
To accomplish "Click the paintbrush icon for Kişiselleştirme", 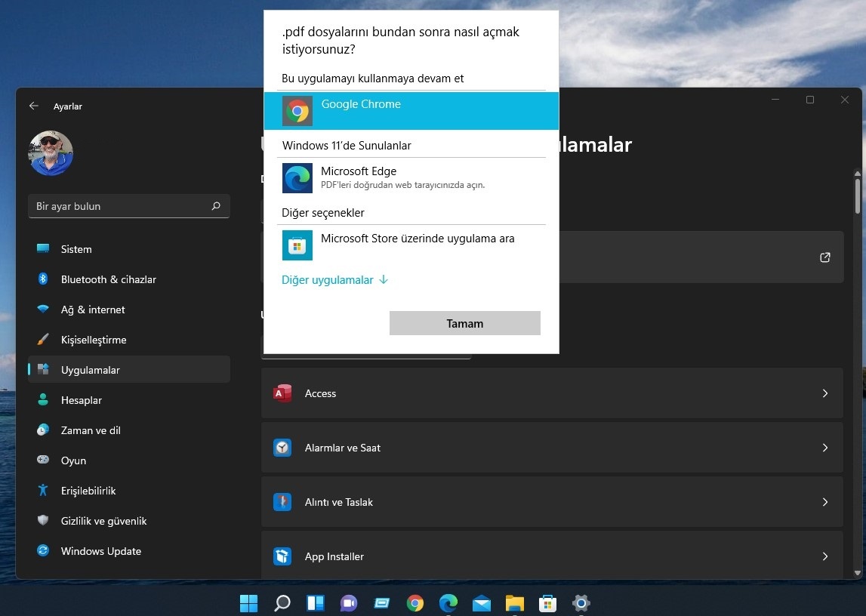I will [x=43, y=339].
